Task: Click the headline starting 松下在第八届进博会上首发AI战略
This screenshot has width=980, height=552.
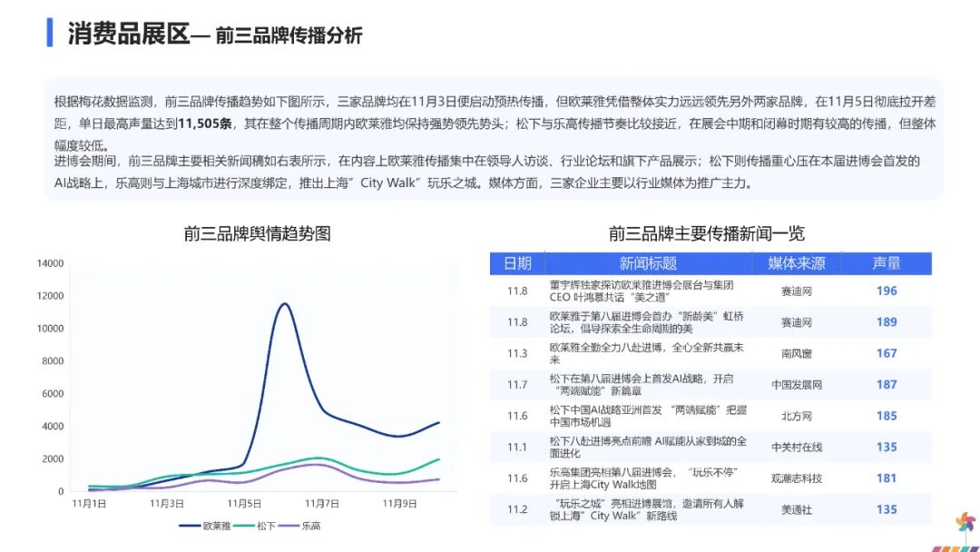Action: click(642, 385)
